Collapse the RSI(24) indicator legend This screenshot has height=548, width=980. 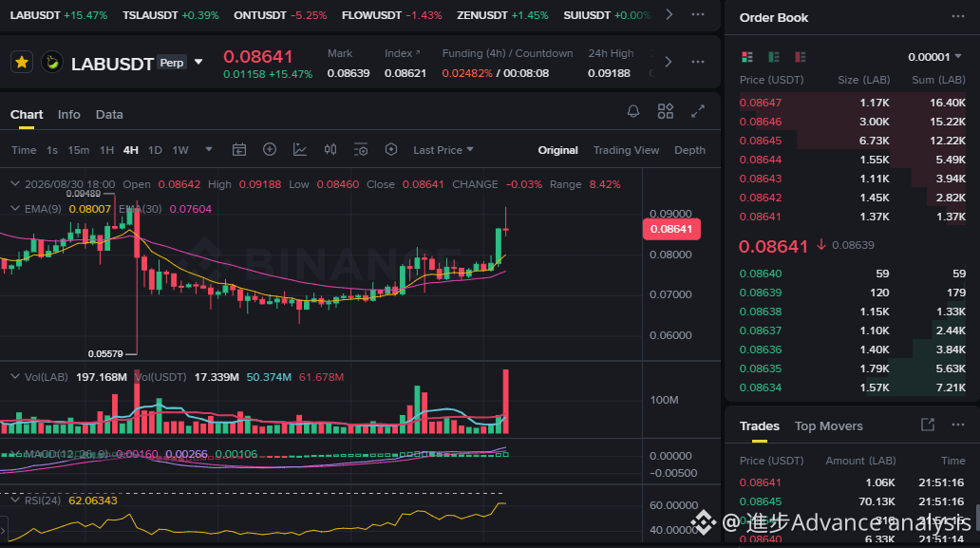[15, 500]
